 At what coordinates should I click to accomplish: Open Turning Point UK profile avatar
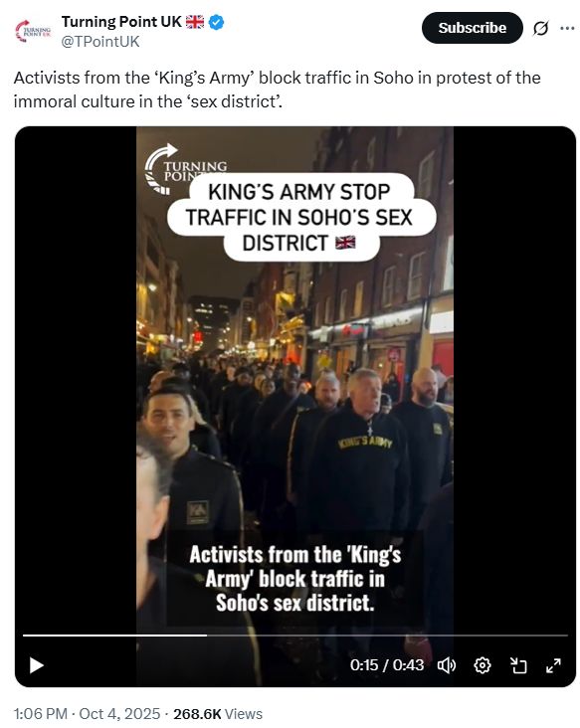pos(33,31)
